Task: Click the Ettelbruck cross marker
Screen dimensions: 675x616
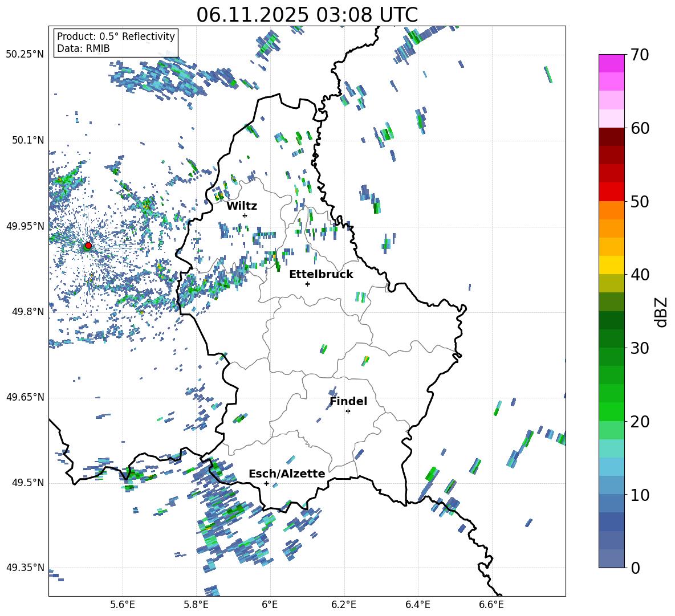Action: (x=307, y=284)
